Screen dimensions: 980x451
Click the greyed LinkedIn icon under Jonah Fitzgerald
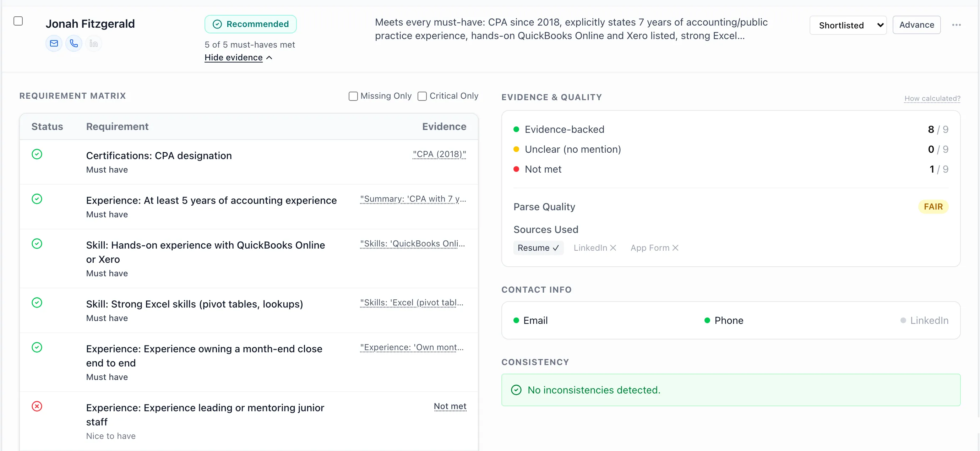point(94,43)
